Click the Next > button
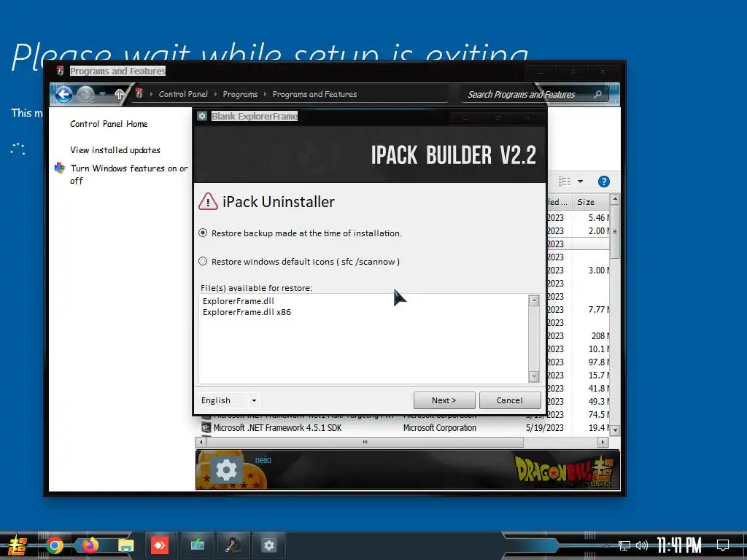Image resolution: width=747 pixels, height=560 pixels. click(444, 400)
